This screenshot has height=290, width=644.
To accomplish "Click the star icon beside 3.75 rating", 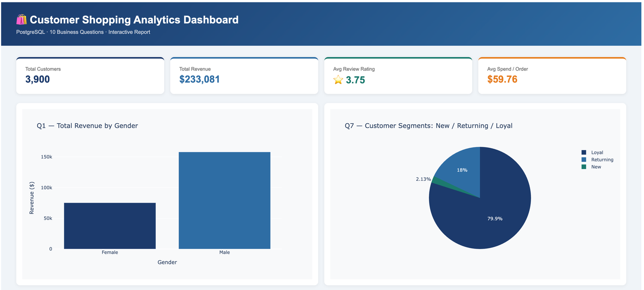I will (x=338, y=80).
